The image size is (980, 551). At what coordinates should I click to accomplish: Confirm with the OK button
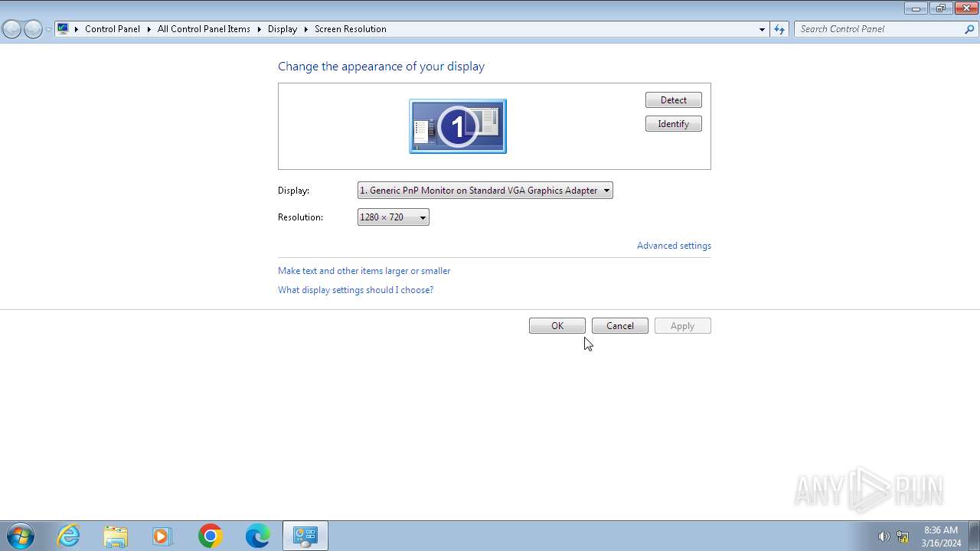pyautogui.click(x=557, y=326)
